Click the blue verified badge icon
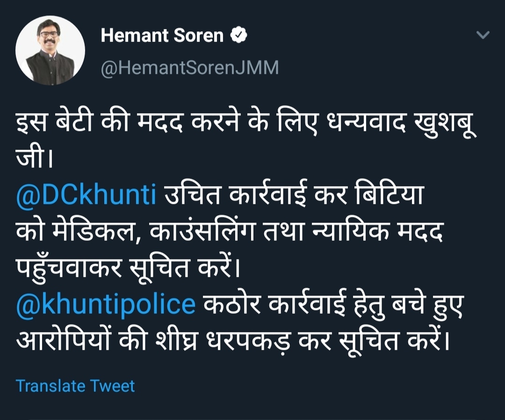This screenshot has width=505, height=420. tap(238, 35)
